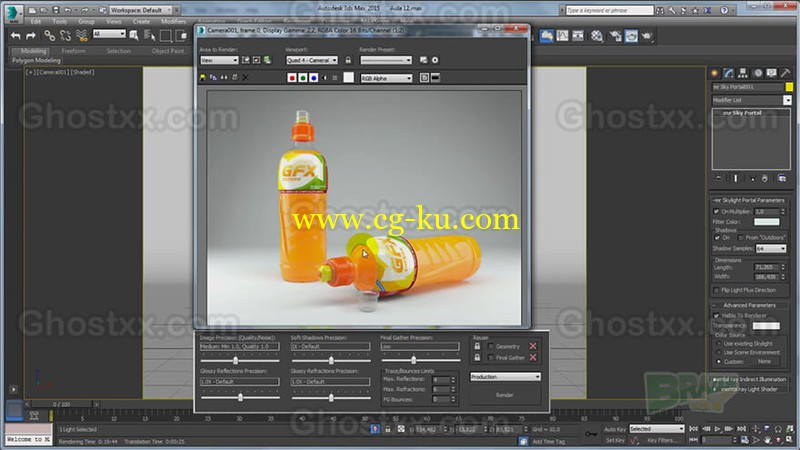Open the All selection filter dropdown
Image resolution: width=800 pixels, height=450 pixels.
109,34
